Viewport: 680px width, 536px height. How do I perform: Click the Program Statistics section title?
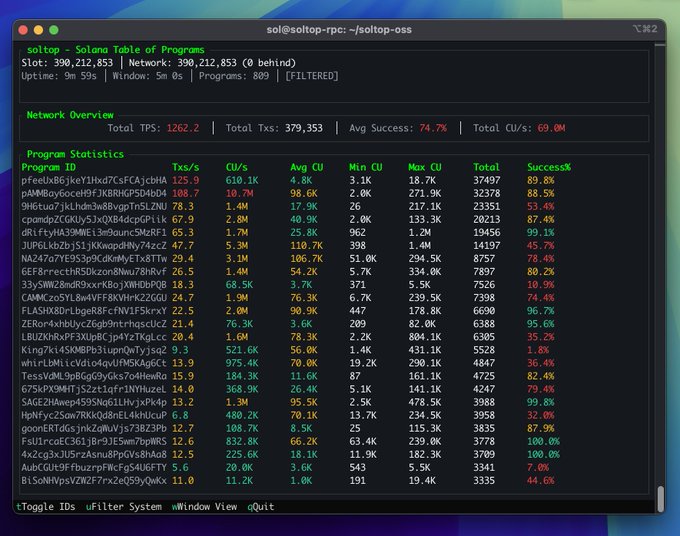click(x=75, y=154)
